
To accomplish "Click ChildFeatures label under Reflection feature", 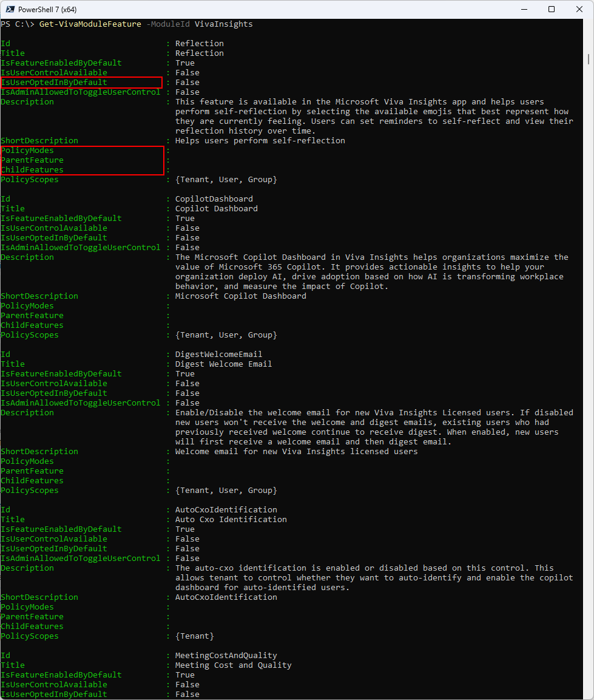I will [32, 169].
